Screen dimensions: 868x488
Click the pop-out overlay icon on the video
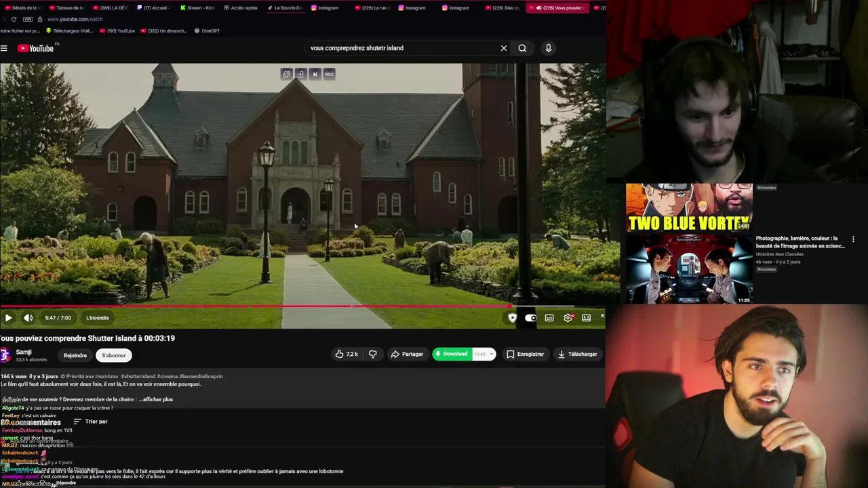click(x=286, y=74)
